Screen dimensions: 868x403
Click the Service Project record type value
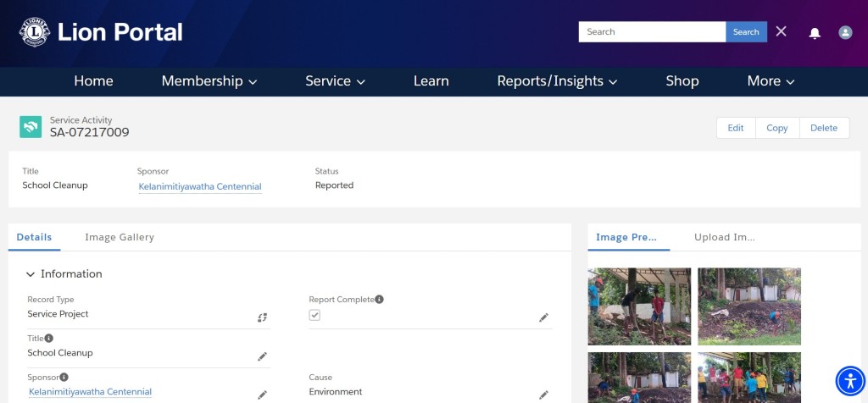(58, 314)
